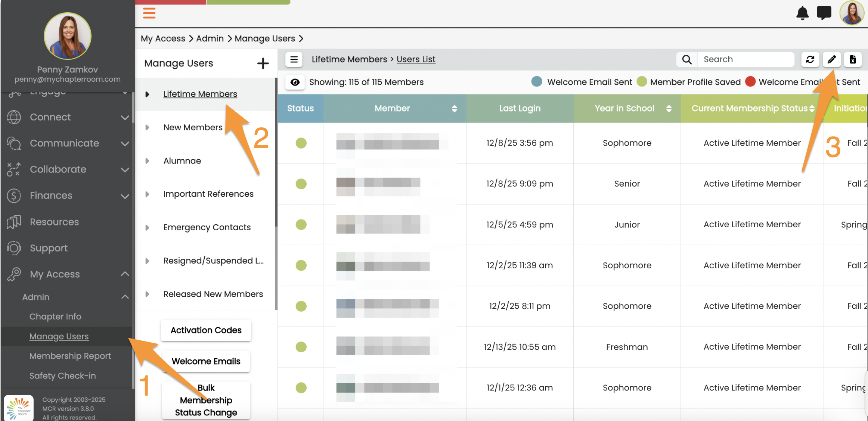Click into the Search field
The width and height of the screenshot is (868, 421).
point(745,59)
